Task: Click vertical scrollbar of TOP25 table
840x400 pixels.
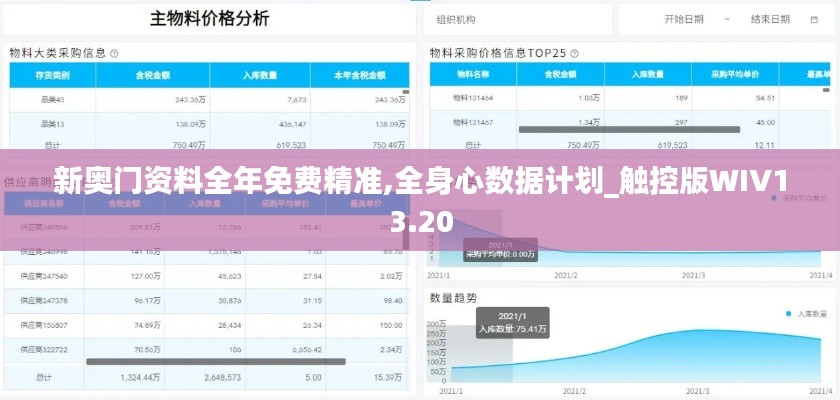Action: tap(826, 90)
